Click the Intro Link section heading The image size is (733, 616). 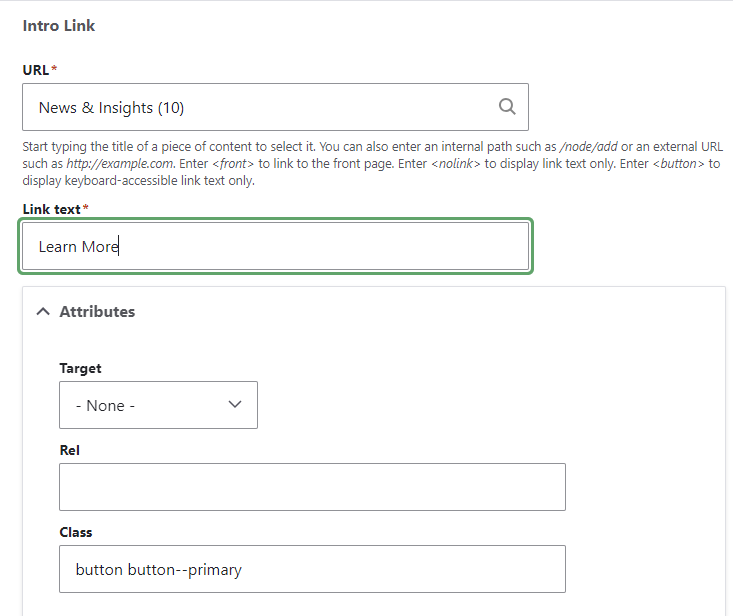59,26
